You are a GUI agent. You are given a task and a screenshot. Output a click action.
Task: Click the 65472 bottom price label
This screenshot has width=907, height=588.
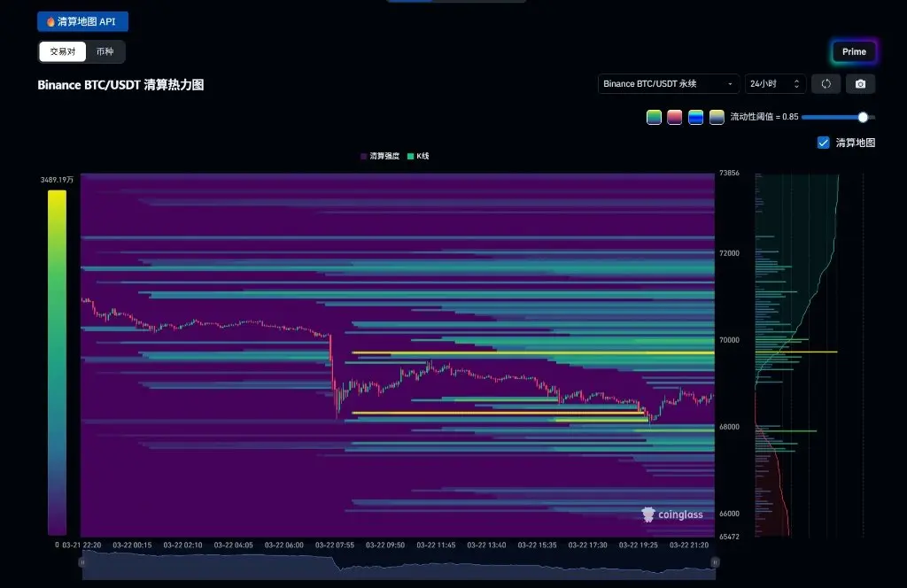(x=729, y=537)
